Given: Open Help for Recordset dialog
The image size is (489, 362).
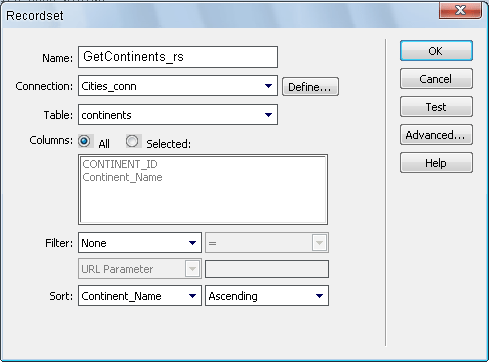Looking at the screenshot, I should point(436,163).
